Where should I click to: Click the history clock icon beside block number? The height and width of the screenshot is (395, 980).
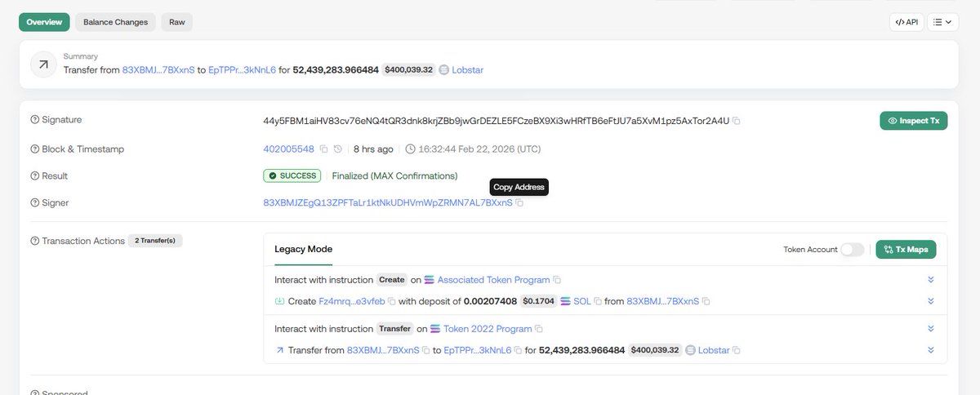[337, 149]
